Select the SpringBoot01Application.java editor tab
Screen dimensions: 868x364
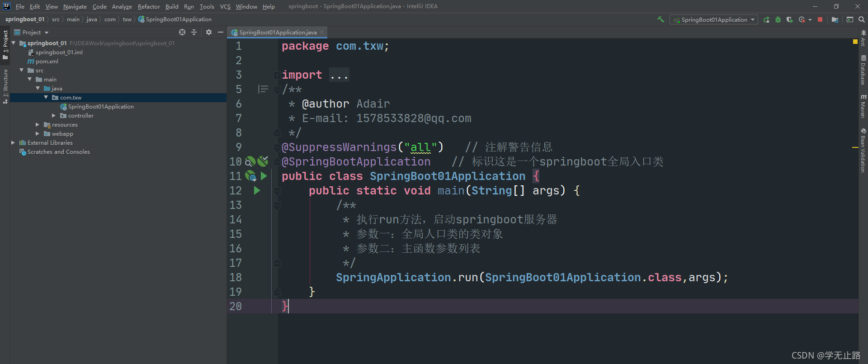click(277, 32)
